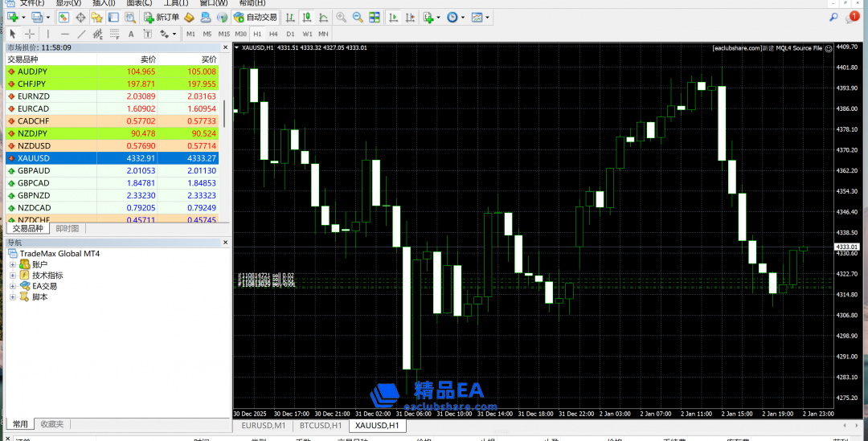Switch to the BTCUSD,H1 chart tab

(321, 425)
